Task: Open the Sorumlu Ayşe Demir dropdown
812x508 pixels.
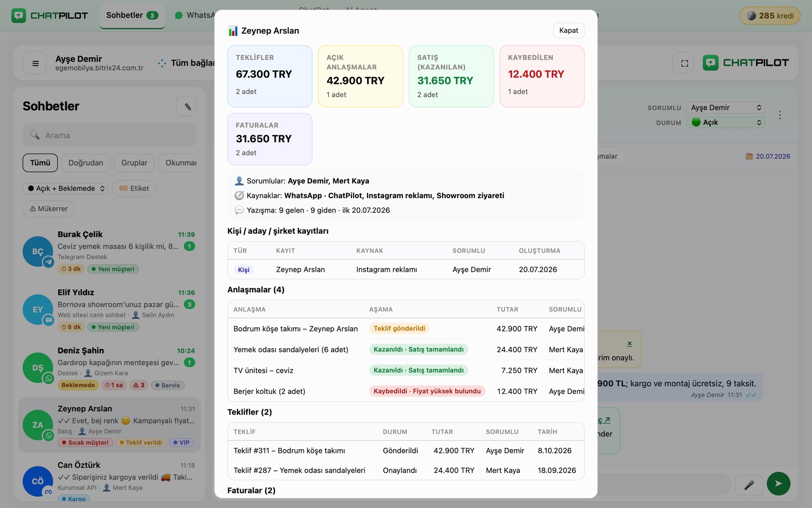Action: click(x=725, y=107)
